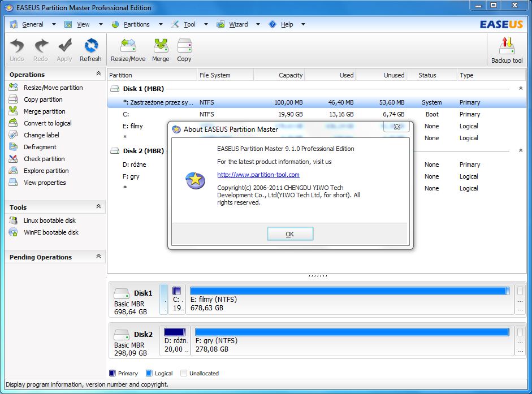Select the C: NTFS partition row

(x=317, y=114)
